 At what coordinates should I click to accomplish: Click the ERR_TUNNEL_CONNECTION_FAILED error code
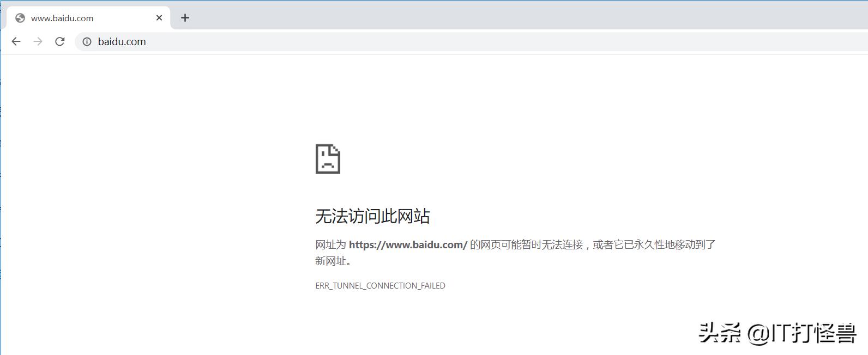[x=380, y=286]
